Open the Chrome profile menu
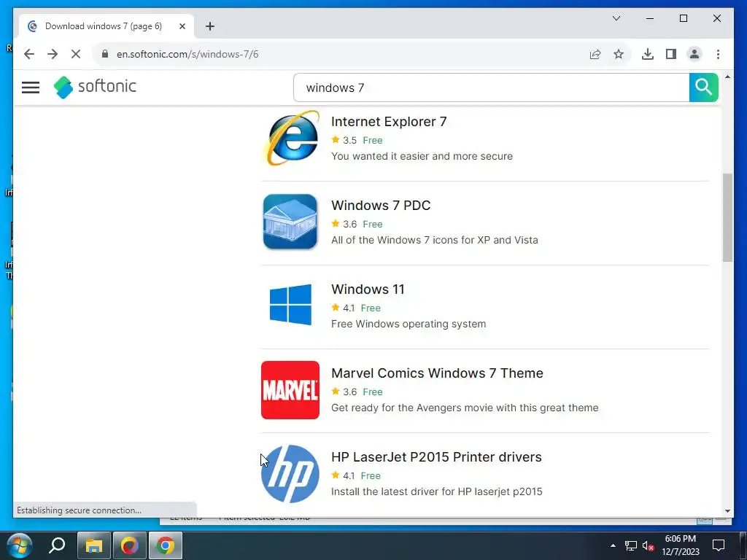747x560 pixels. 694,54
